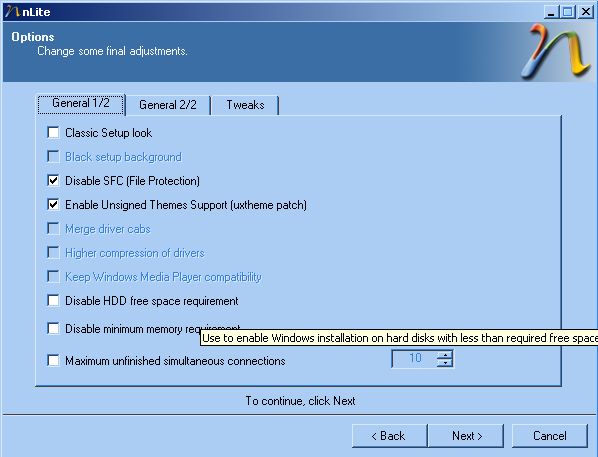Click Higher compression of drivers checkbox
598x457 pixels.
coord(53,253)
